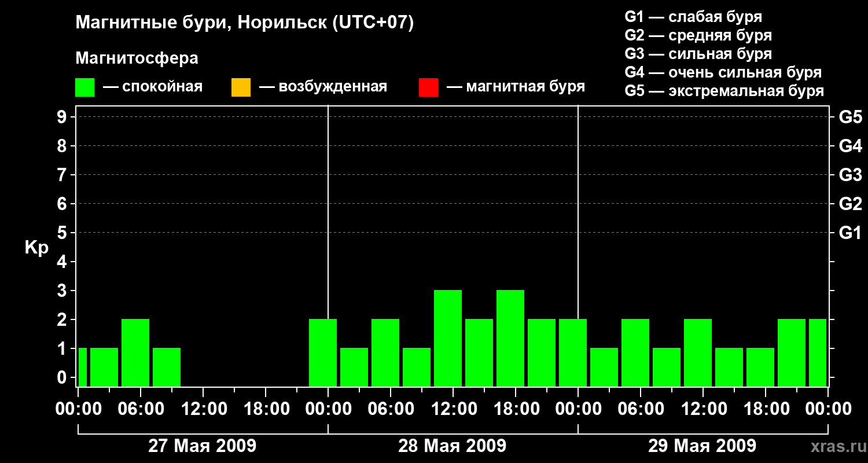Image resolution: width=868 pixels, height=463 pixels.
Task: Click the '06:00' time label above 27 Мая
Action: point(141,409)
